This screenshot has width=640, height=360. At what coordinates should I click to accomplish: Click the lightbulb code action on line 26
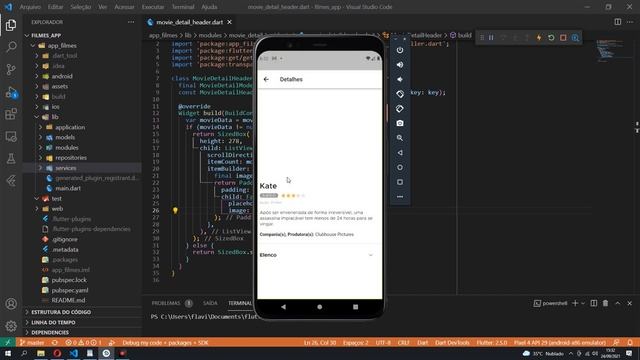(175, 211)
